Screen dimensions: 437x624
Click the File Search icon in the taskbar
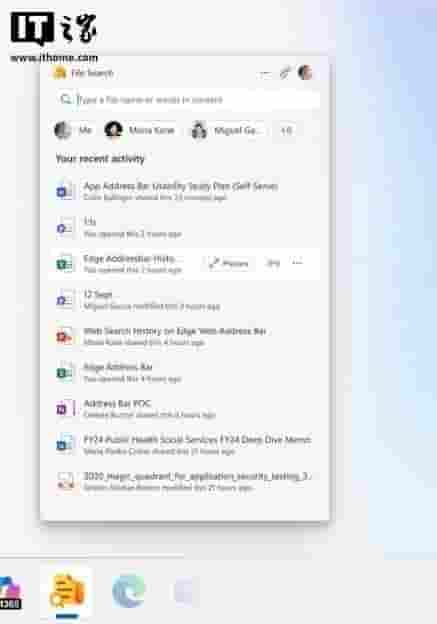click(x=67, y=592)
